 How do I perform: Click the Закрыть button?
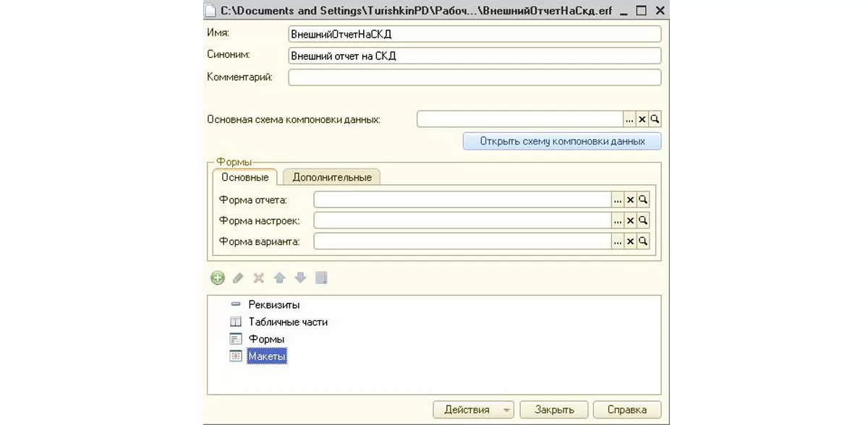tap(554, 410)
